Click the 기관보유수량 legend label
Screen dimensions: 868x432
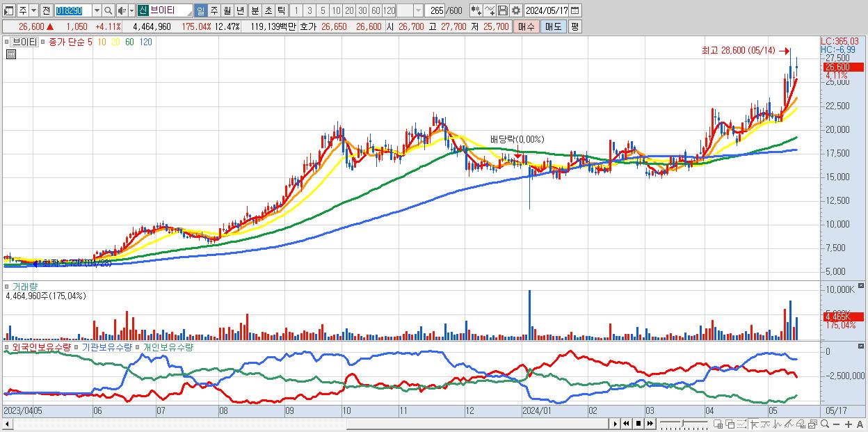pos(106,346)
